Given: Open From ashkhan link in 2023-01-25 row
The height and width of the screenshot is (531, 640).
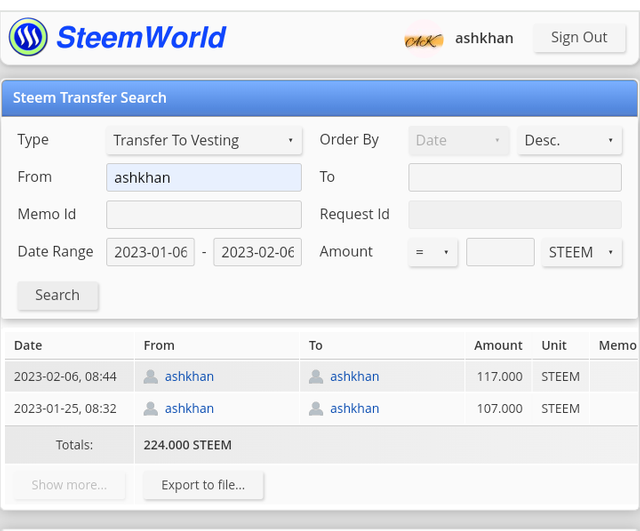Looking at the screenshot, I should pyautogui.click(x=189, y=409).
